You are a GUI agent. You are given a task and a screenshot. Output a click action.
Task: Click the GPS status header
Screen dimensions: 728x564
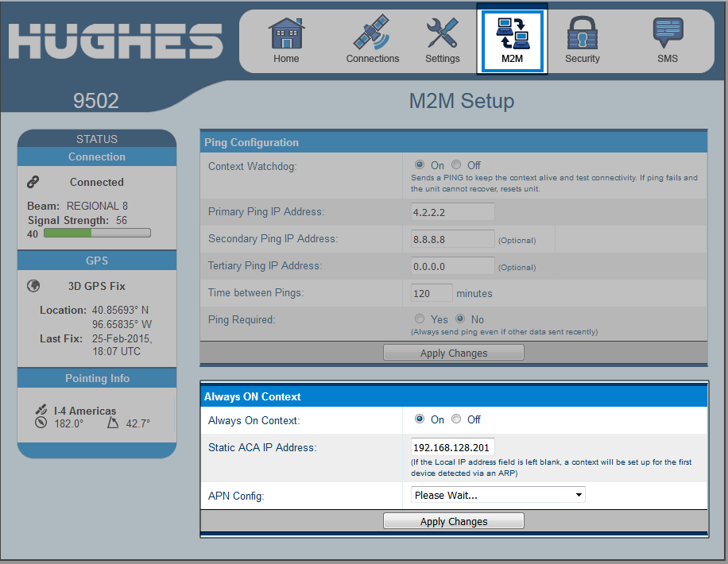click(x=97, y=261)
